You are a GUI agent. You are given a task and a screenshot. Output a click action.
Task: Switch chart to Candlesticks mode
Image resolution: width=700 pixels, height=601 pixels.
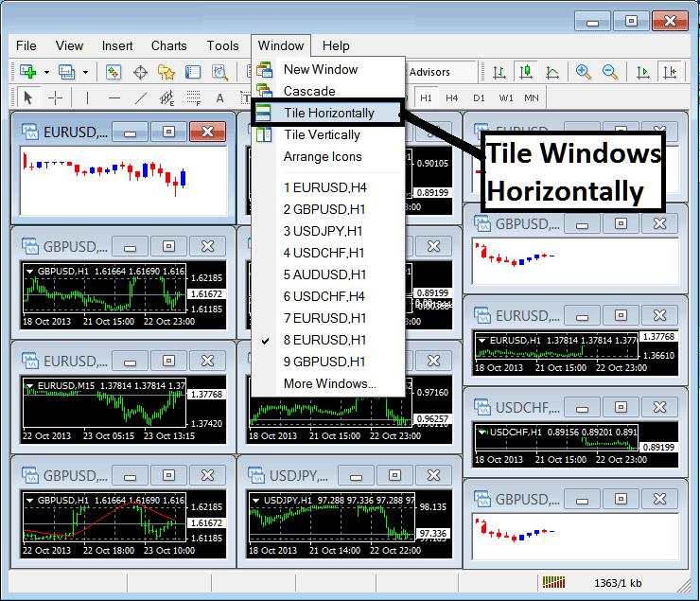(524, 72)
